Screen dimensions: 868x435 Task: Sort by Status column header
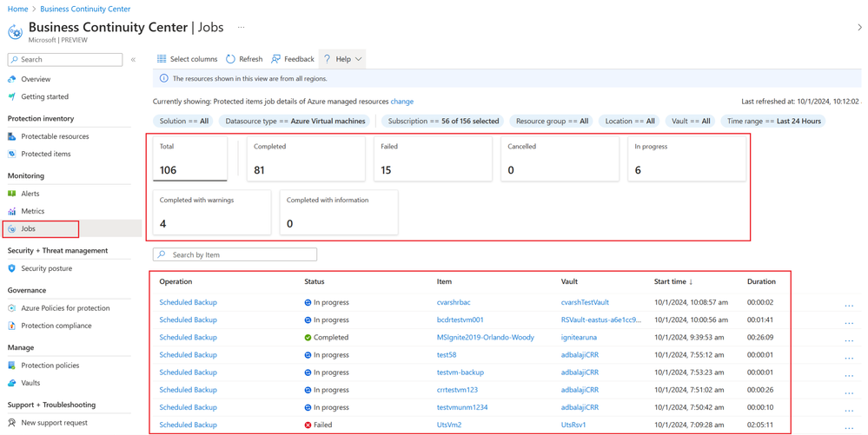pyautogui.click(x=315, y=281)
